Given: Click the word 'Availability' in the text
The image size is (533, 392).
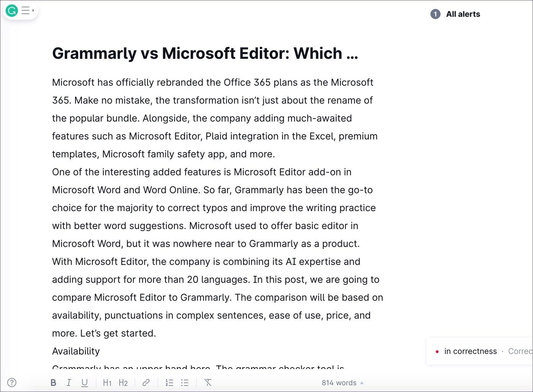Looking at the screenshot, I should click(x=76, y=351).
